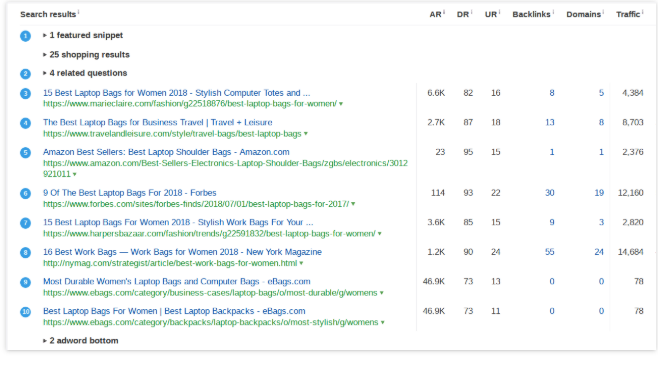Image resolution: width=658 pixels, height=371 pixels.
Task: Open domains count 19 for Forbes
Action: click(x=599, y=193)
